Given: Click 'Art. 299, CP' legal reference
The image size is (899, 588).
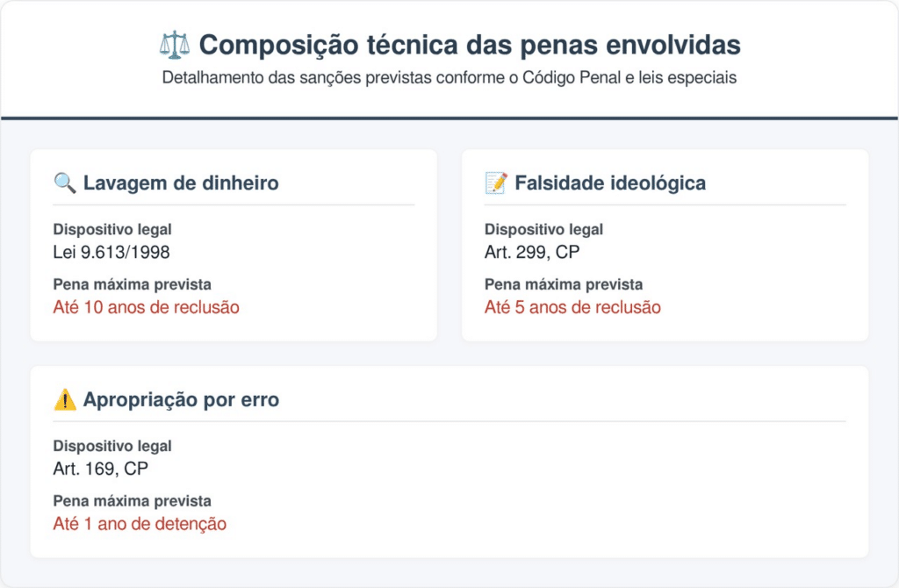Looking at the screenshot, I should coord(532,252).
